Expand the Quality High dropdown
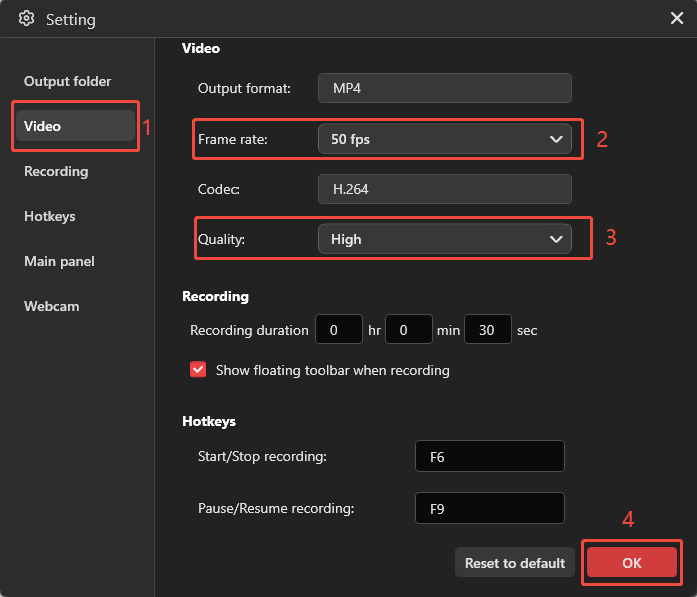697x597 pixels. click(445, 239)
